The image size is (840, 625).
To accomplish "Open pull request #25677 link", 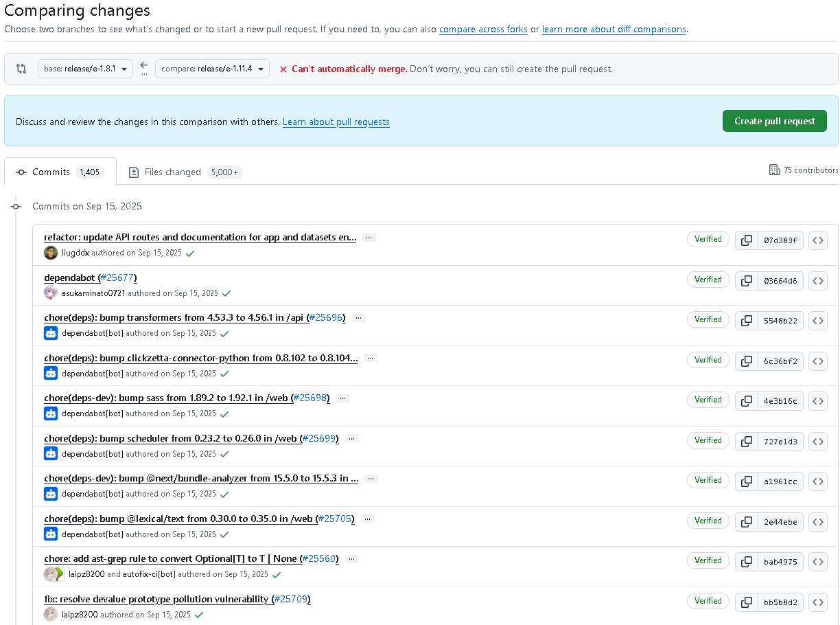I will (117, 277).
